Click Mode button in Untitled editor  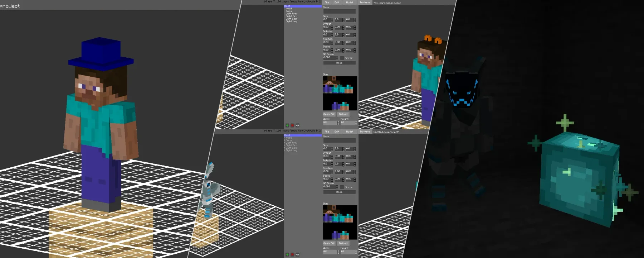339,192
